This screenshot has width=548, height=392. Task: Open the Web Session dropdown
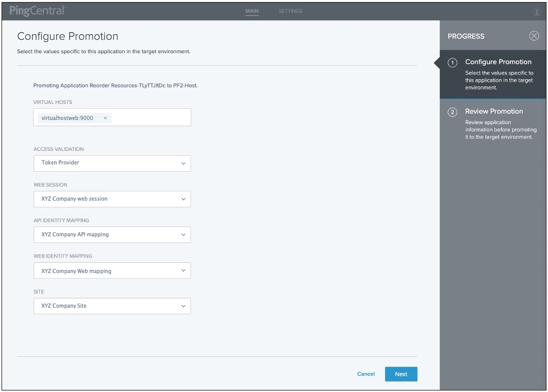point(112,199)
